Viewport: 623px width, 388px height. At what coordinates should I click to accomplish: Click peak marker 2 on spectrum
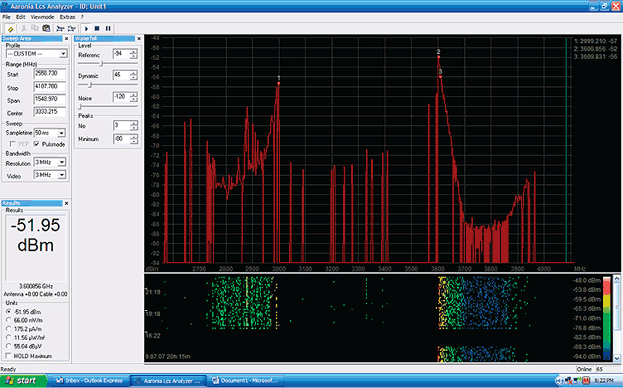(439, 57)
